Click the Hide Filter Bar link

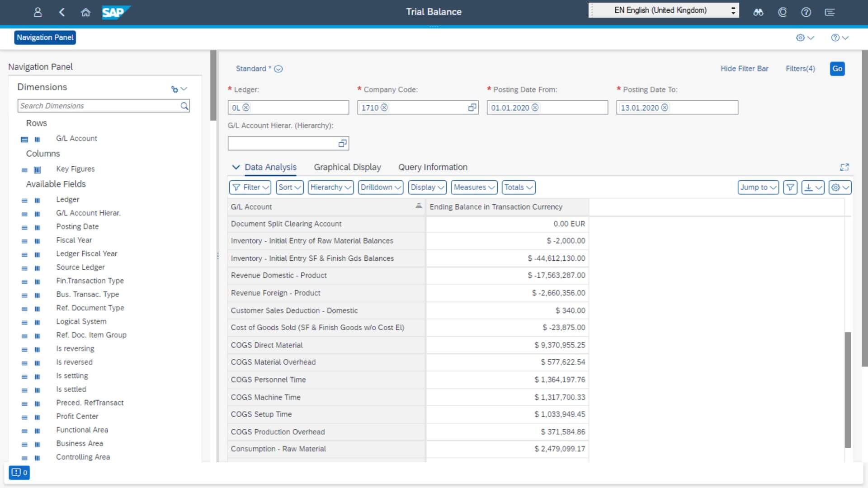(x=744, y=69)
